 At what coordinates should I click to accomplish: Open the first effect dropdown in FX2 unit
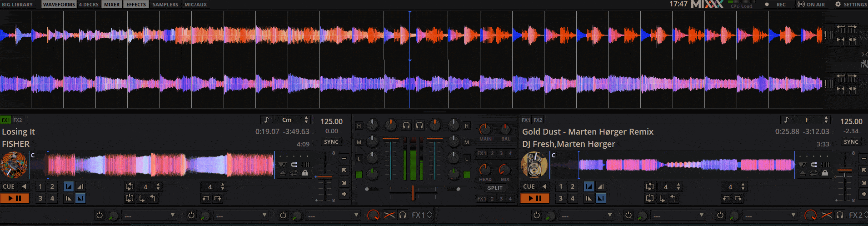click(x=586, y=215)
